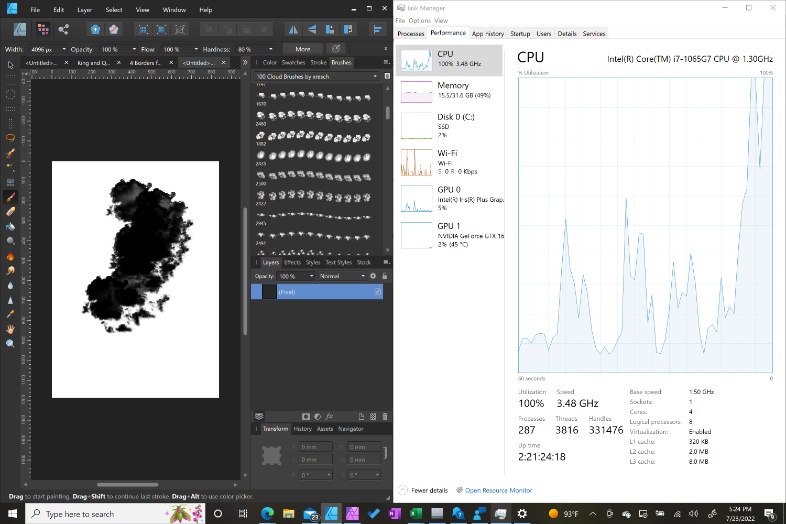This screenshot has width=786, height=524.
Task: Click the layer effects fx icon
Action: (330, 416)
